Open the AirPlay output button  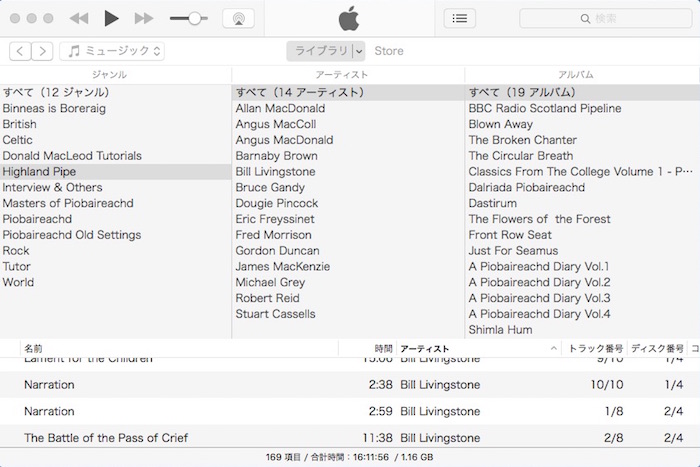click(x=238, y=18)
